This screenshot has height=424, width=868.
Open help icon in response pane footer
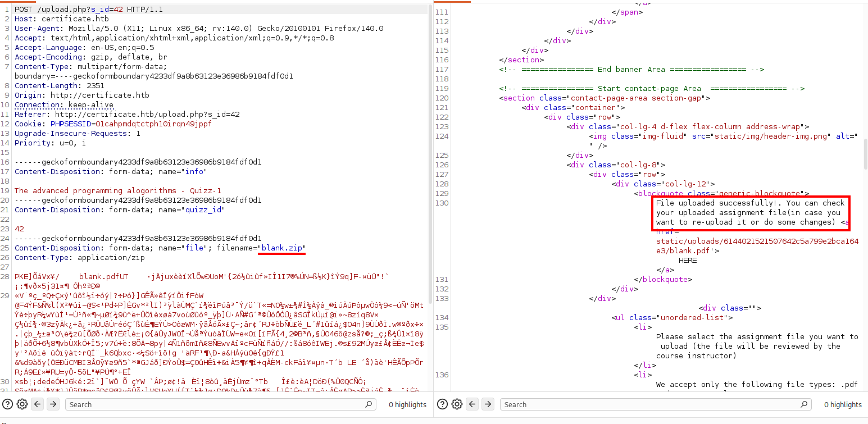(x=443, y=404)
